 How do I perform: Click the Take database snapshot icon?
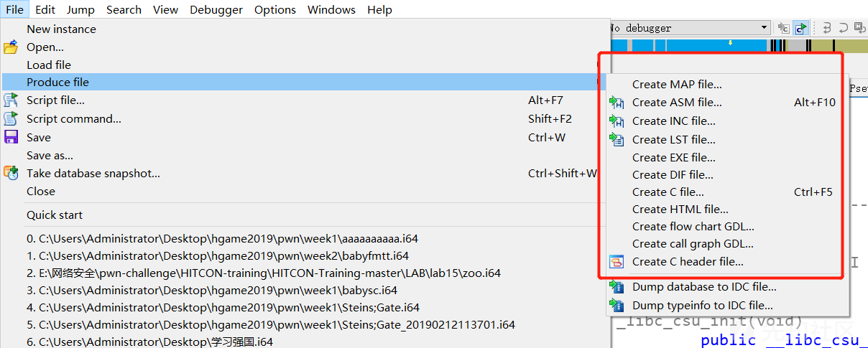coord(11,173)
